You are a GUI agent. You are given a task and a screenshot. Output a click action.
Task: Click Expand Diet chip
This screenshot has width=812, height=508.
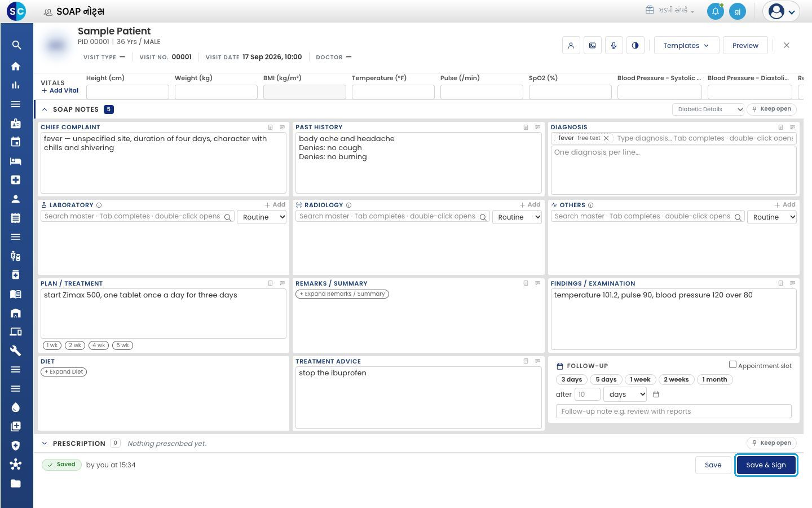pos(64,372)
